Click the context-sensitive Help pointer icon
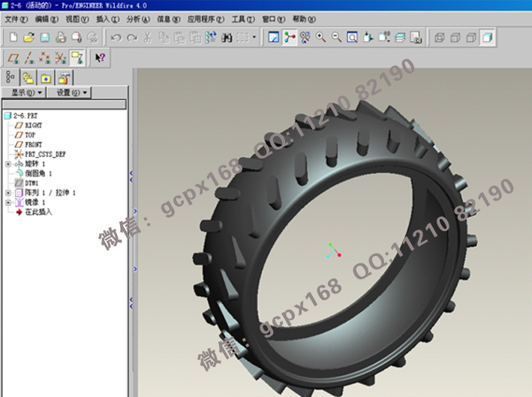 click(101, 57)
